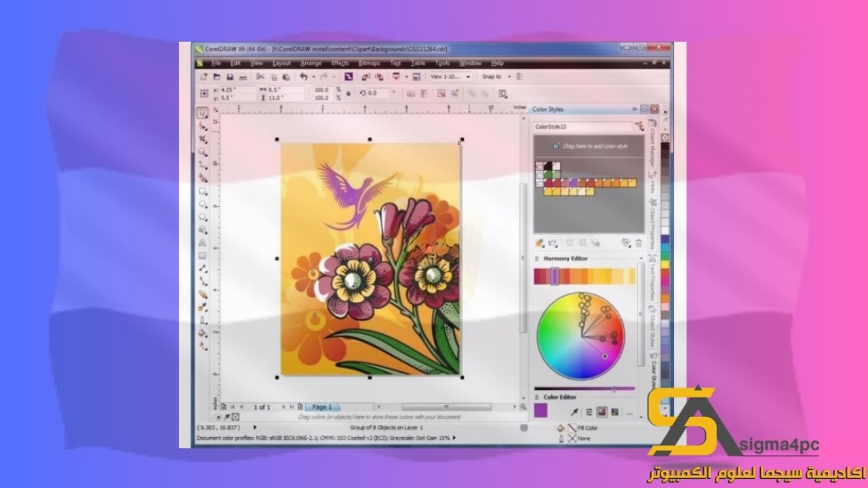The width and height of the screenshot is (868, 488).
Task: Select green swatch in color styles grid
Action: tap(548, 175)
